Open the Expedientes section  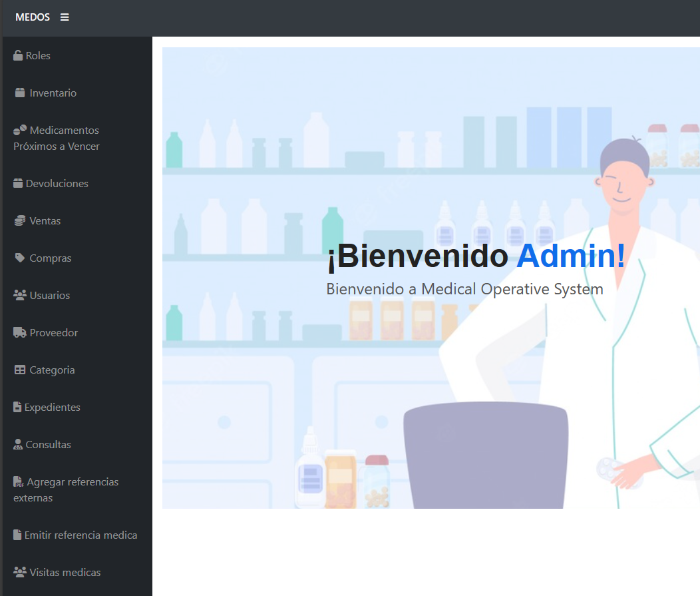pos(52,408)
